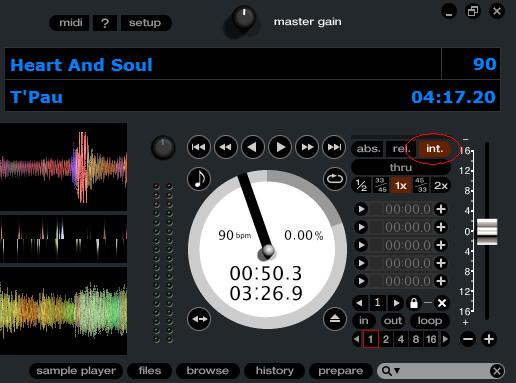This screenshot has height=383, width=516.
Task: Open the midi assignment mode
Action: 70,23
